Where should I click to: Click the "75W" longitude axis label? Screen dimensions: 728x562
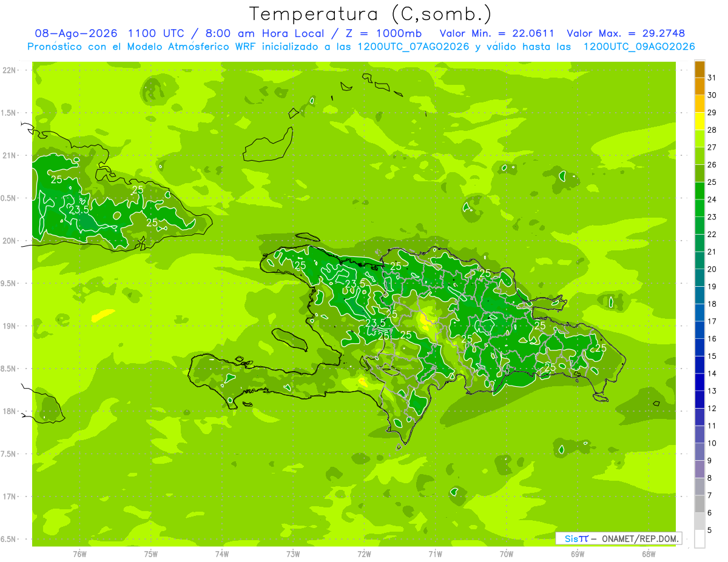coord(151,554)
